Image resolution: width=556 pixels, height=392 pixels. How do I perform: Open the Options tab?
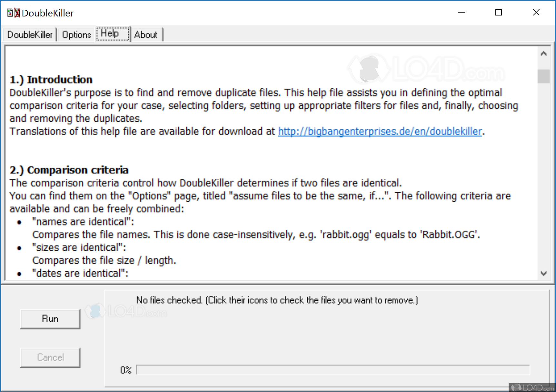point(76,35)
